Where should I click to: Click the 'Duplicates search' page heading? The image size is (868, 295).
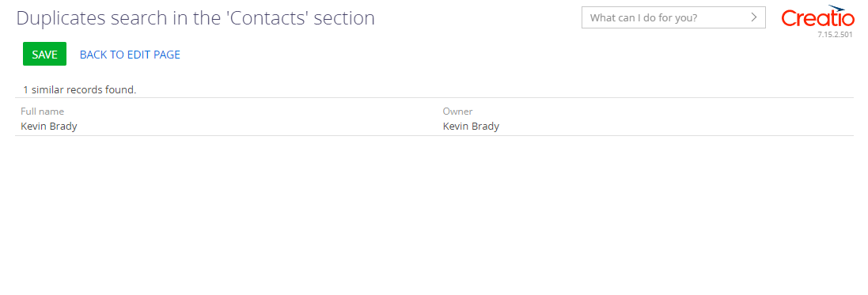(195, 17)
